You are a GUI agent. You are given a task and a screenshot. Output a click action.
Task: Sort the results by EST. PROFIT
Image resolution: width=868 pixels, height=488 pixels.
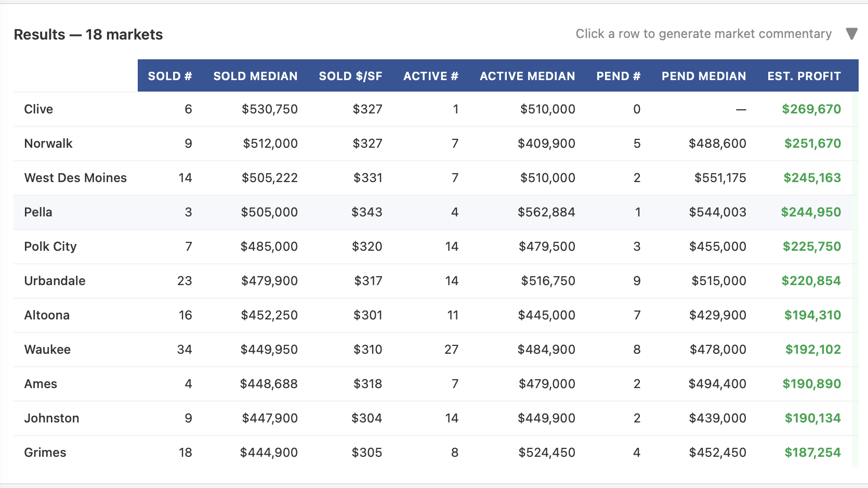(x=804, y=75)
